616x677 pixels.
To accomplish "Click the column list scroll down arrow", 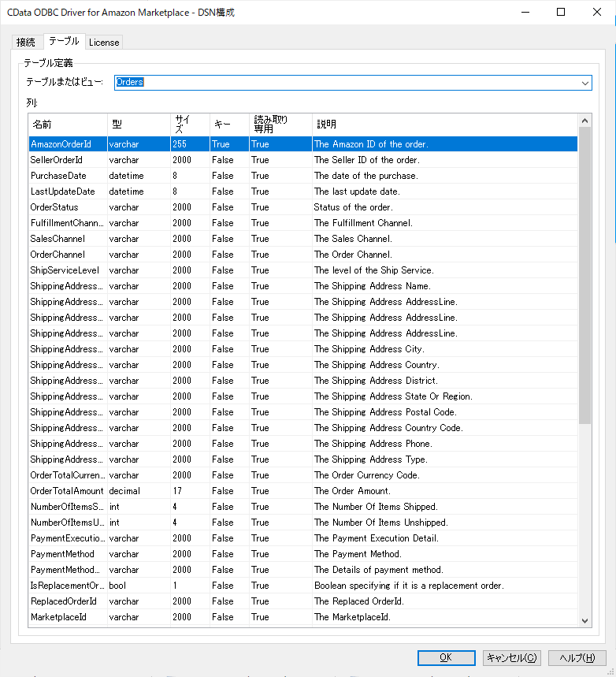I will point(585,620).
